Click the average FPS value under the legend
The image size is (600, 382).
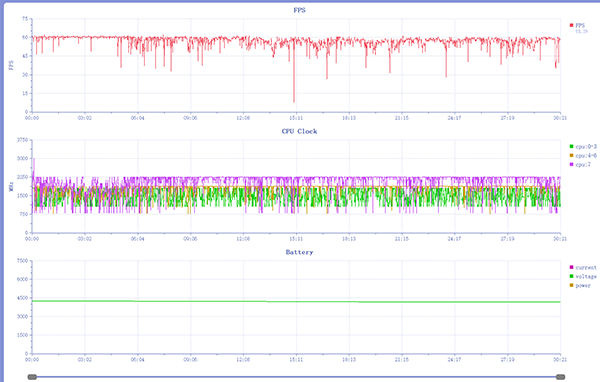pyautogui.click(x=581, y=31)
